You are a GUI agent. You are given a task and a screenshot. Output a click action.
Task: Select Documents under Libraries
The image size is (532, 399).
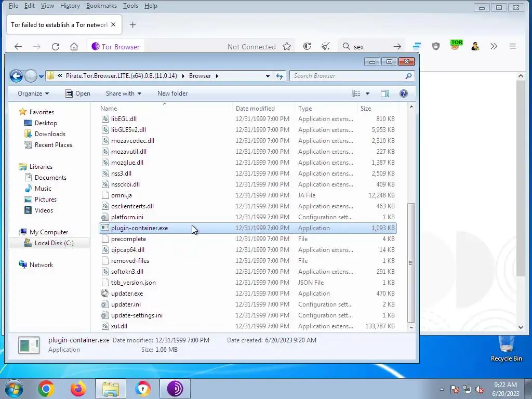click(x=50, y=178)
